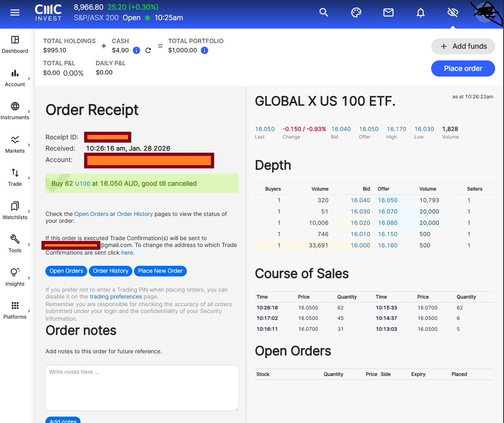Click the CMC Invest logo

48,12
